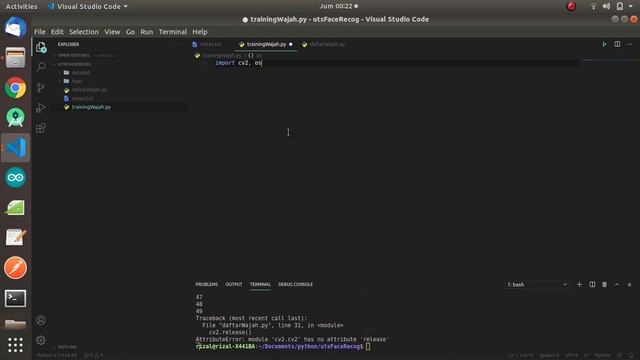Open Terminal app from the dock
This screenshot has width=640, height=360.
[x=16, y=298]
